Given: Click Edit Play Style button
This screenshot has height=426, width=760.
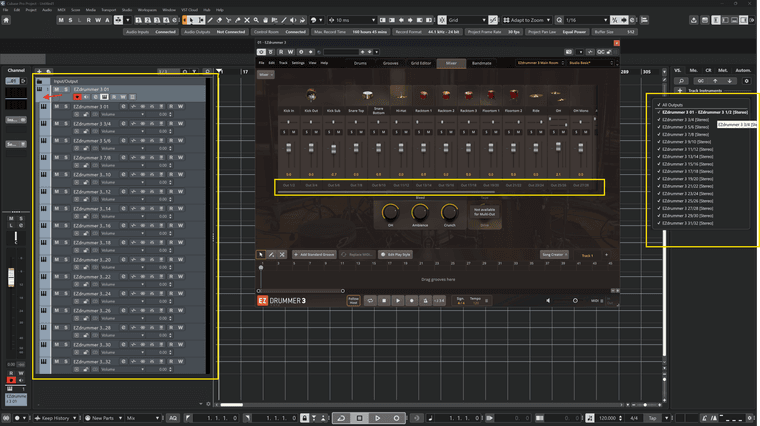Looking at the screenshot, I should [396, 254].
